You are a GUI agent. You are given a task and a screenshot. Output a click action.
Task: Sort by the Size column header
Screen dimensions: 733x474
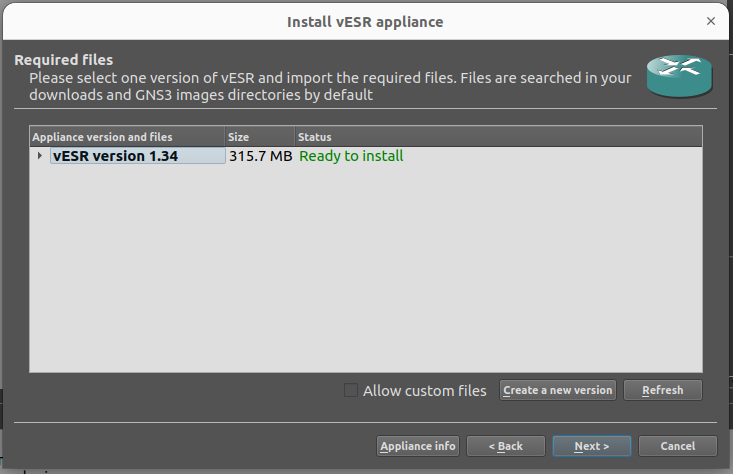coord(259,136)
